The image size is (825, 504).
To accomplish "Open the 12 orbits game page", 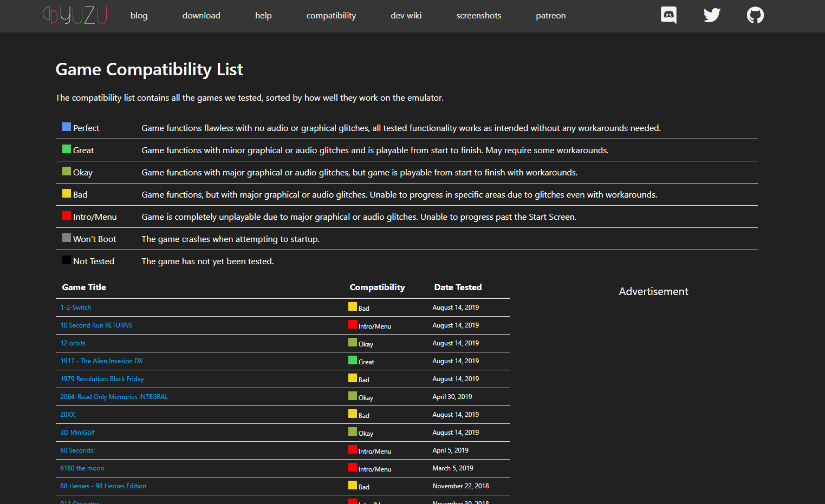I will pyautogui.click(x=73, y=343).
